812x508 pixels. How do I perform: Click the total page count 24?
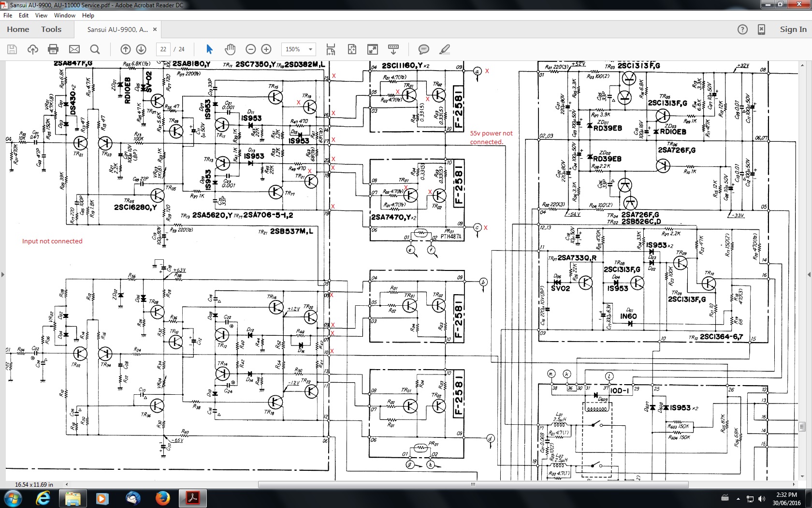click(182, 49)
